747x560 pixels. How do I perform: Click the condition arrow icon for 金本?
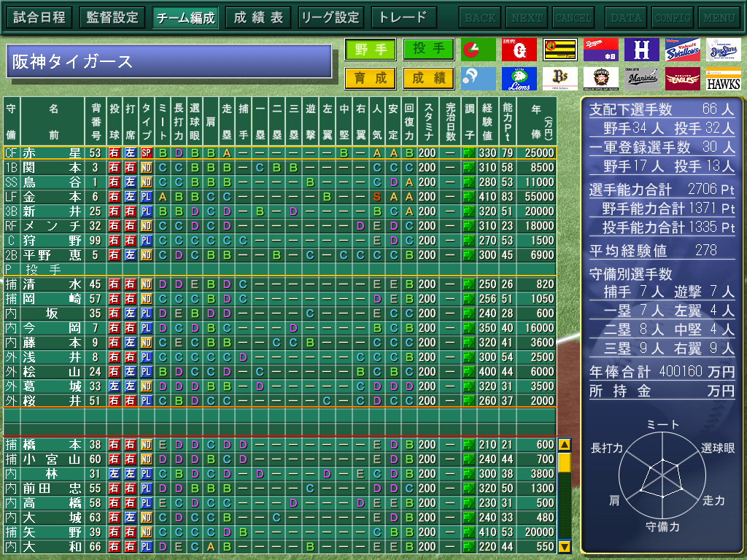(x=469, y=197)
